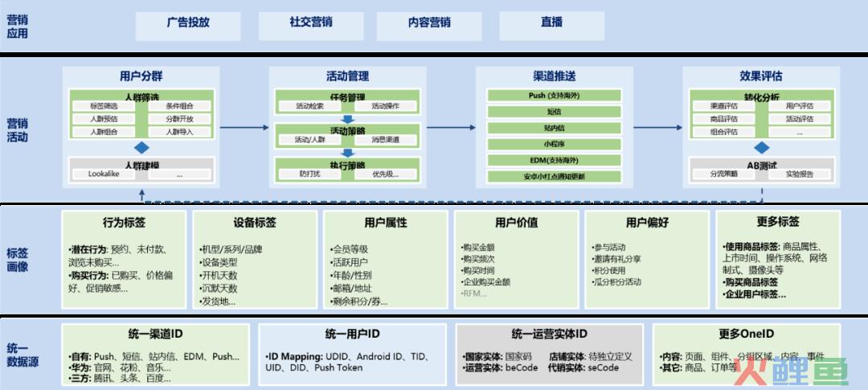Select the 站内信 channel bar

coord(554,128)
